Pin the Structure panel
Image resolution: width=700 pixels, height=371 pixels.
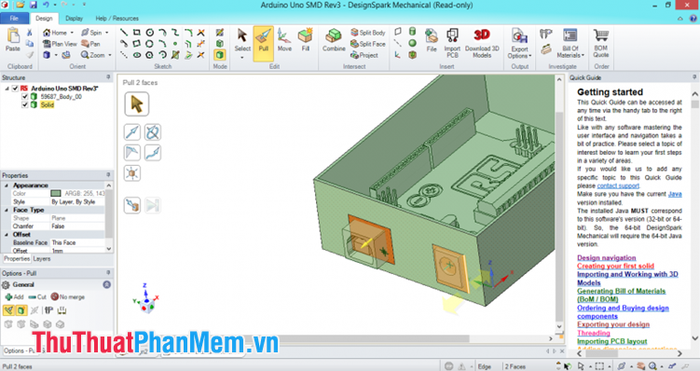[108, 77]
